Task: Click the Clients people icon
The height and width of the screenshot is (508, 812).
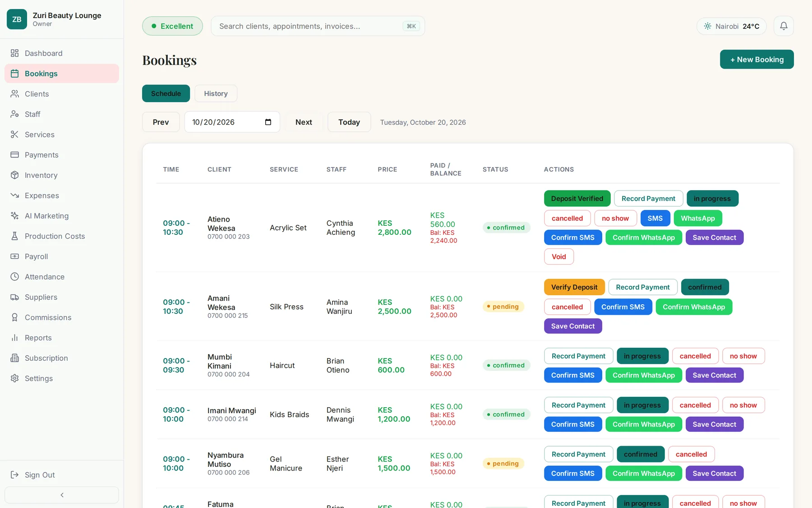Action: point(14,94)
